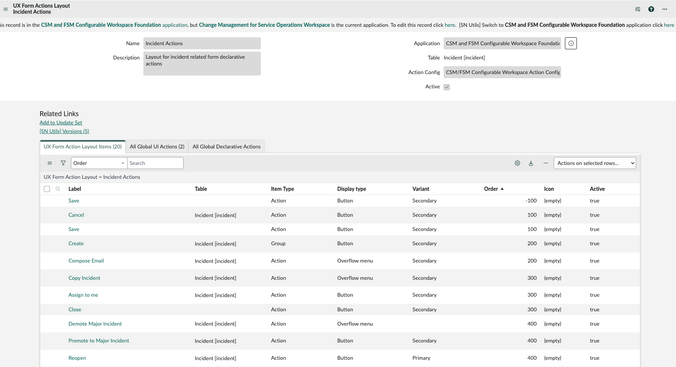
Task: Toggle the Active checkbox on the form
Action: pyautogui.click(x=447, y=87)
